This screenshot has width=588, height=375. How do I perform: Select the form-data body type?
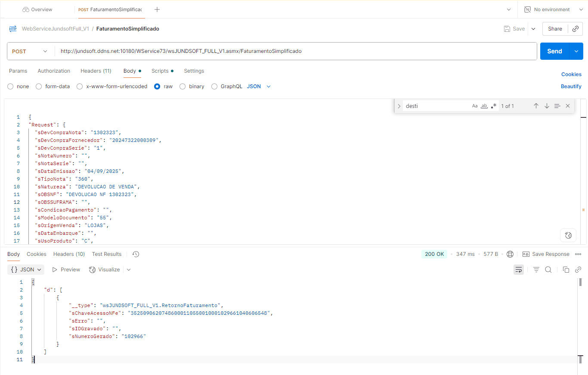(39, 86)
